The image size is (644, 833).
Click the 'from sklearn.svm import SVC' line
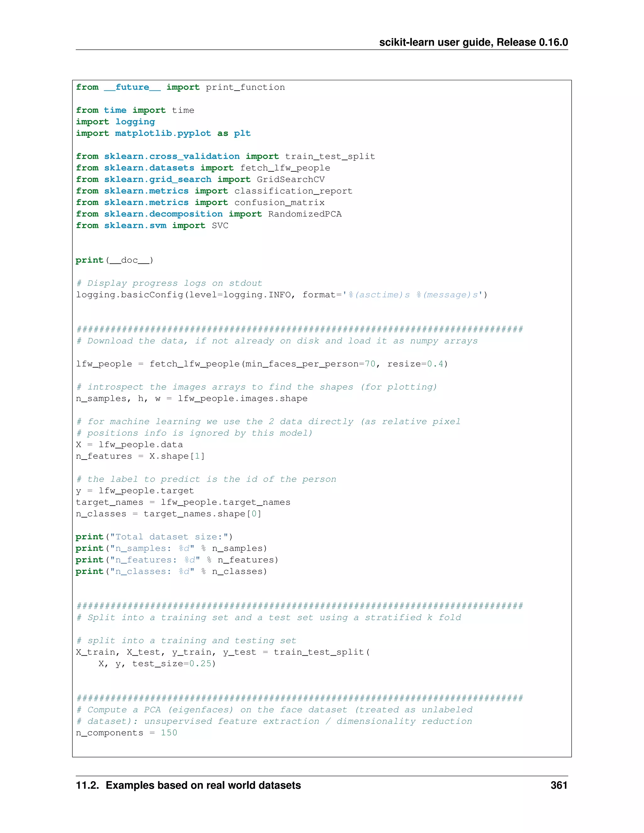152,225
